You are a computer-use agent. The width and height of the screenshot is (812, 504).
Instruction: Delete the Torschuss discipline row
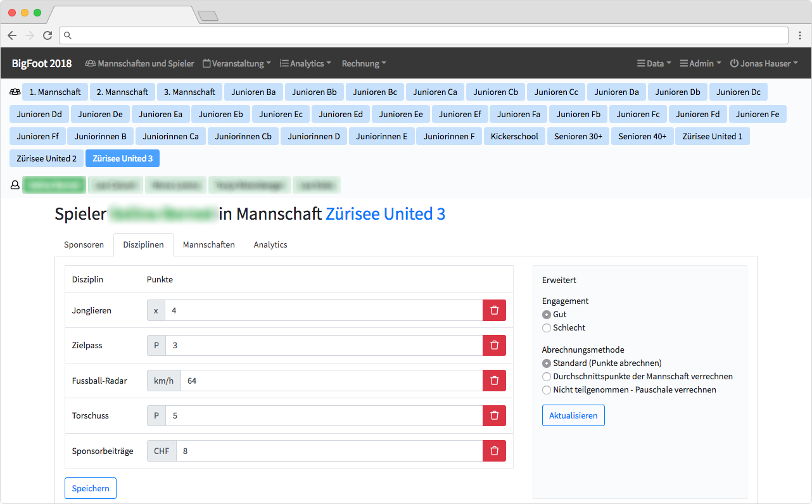pyautogui.click(x=494, y=415)
